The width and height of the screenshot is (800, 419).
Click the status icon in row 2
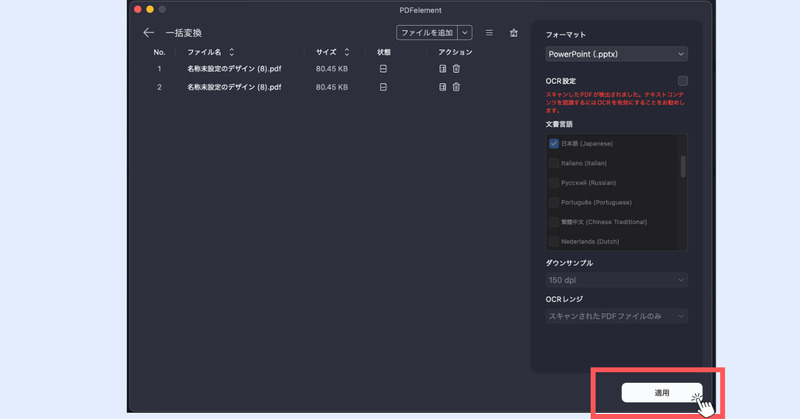click(x=383, y=87)
